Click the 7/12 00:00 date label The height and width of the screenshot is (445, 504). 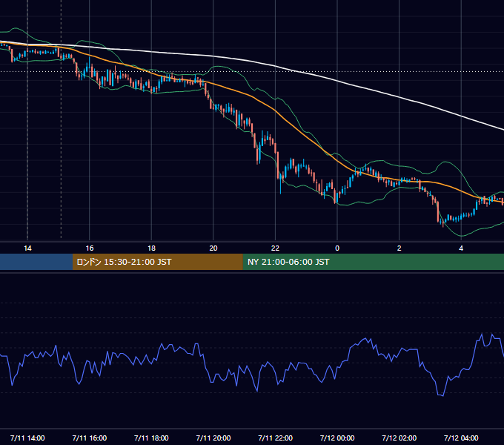pos(337,438)
